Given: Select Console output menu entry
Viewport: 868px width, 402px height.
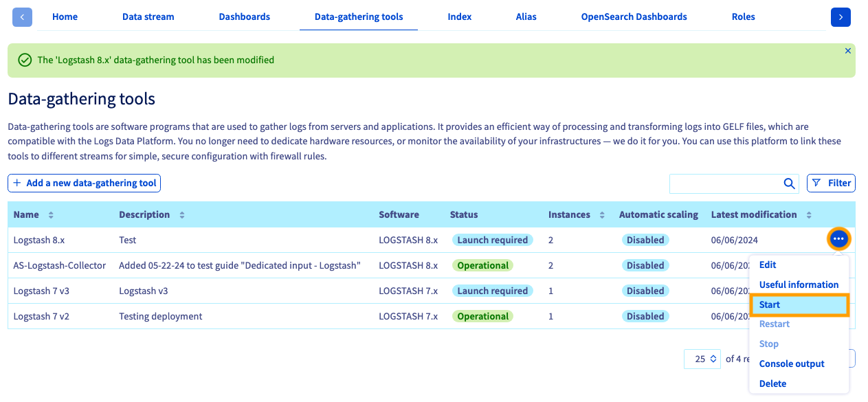Looking at the screenshot, I should point(792,364).
